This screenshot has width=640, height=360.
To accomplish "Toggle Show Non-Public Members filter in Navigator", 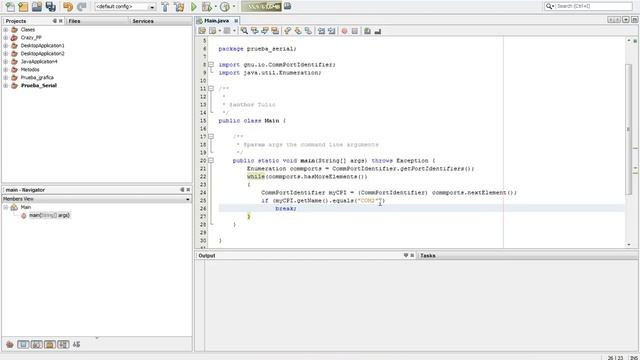I will [x=50, y=344].
